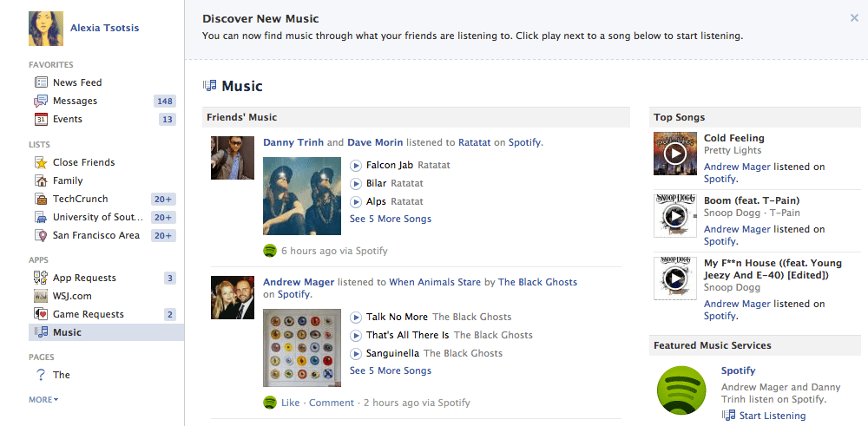This screenshot has width=868, height=426.
Task: Open Events calendar in sidebar
Action: point(67,119)
